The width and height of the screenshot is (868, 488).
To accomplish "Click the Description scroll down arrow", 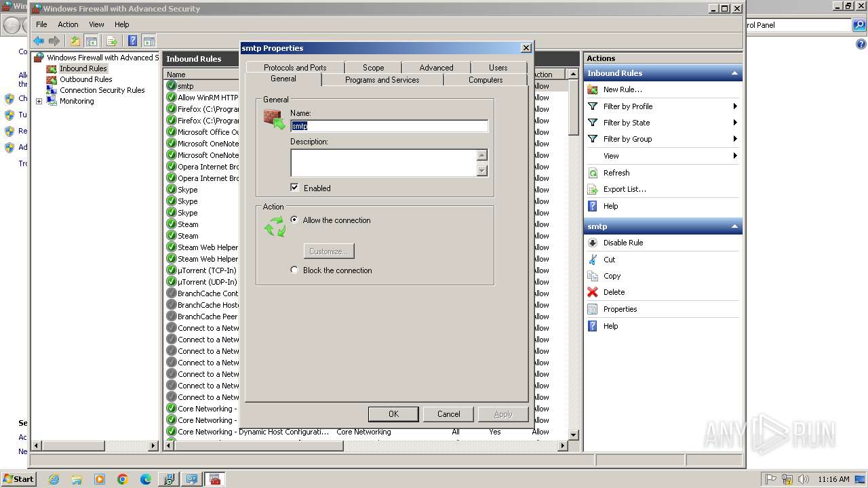I will [482, 171].
